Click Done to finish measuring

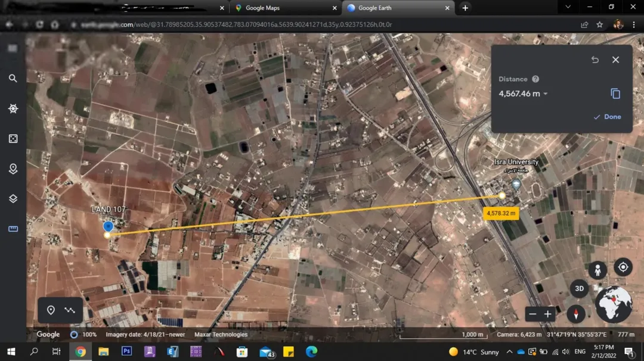pos(607,117)
